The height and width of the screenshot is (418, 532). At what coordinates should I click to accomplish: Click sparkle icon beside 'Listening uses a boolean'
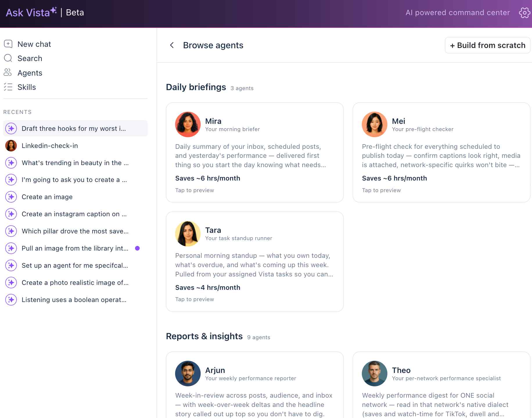(11, 300)
